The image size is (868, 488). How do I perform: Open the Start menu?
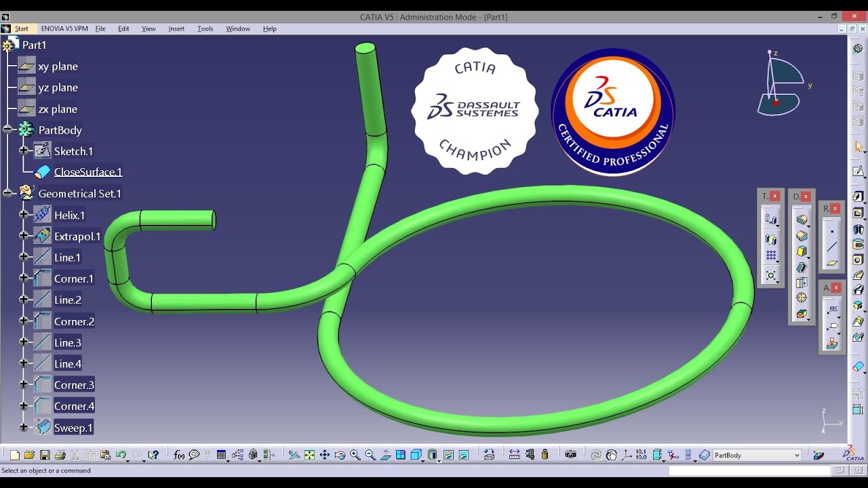pyautogui.click(x=21, y=28)
